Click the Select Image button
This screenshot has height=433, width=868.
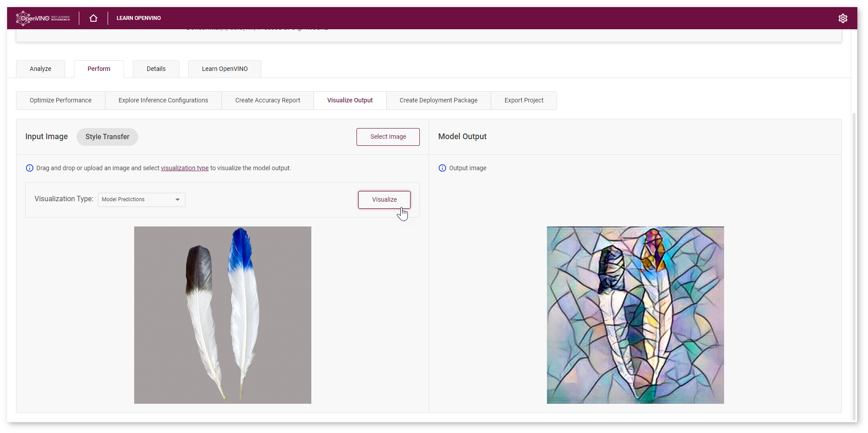click(388, 137)
